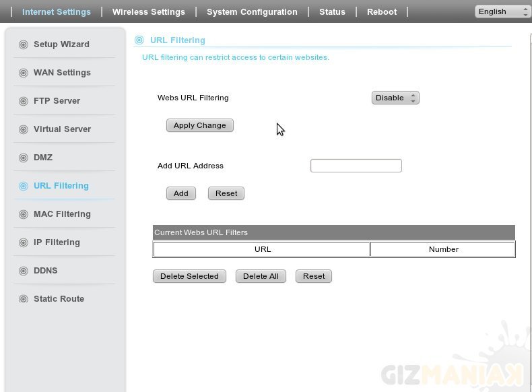This screenshot has width=532, height=392.
Task: Select the Reboot menu item
Action: (x=382, y=11)
